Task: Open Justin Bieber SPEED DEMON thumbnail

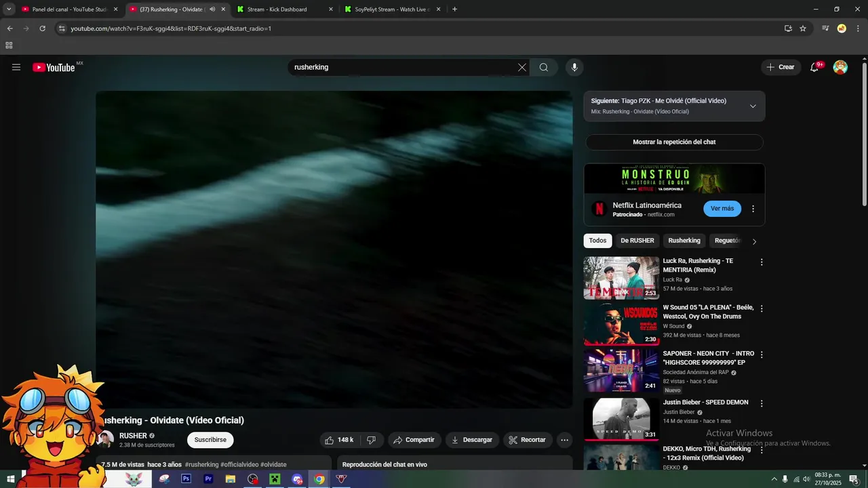Action: coord(621,418)
